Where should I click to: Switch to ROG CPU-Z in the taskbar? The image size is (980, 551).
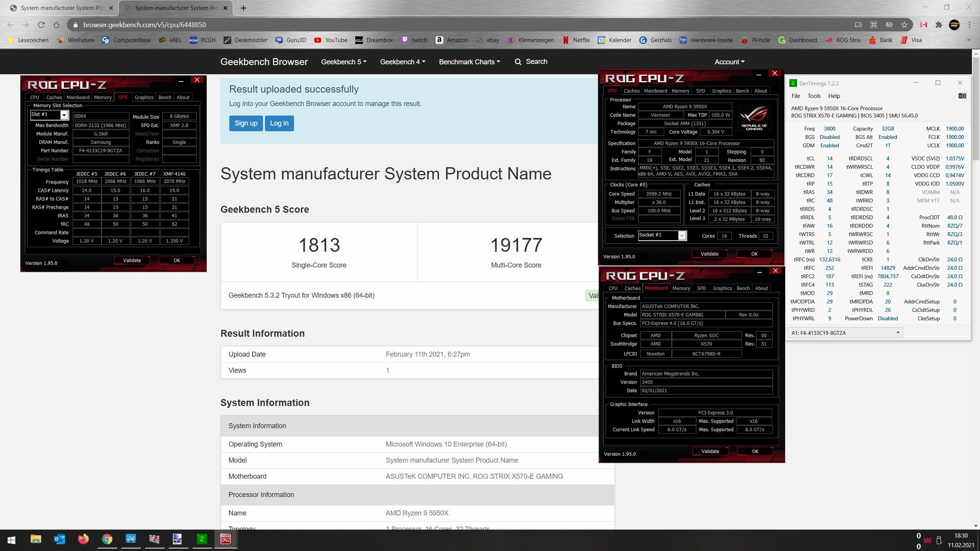pyautogui.click(x=225, y=540)
